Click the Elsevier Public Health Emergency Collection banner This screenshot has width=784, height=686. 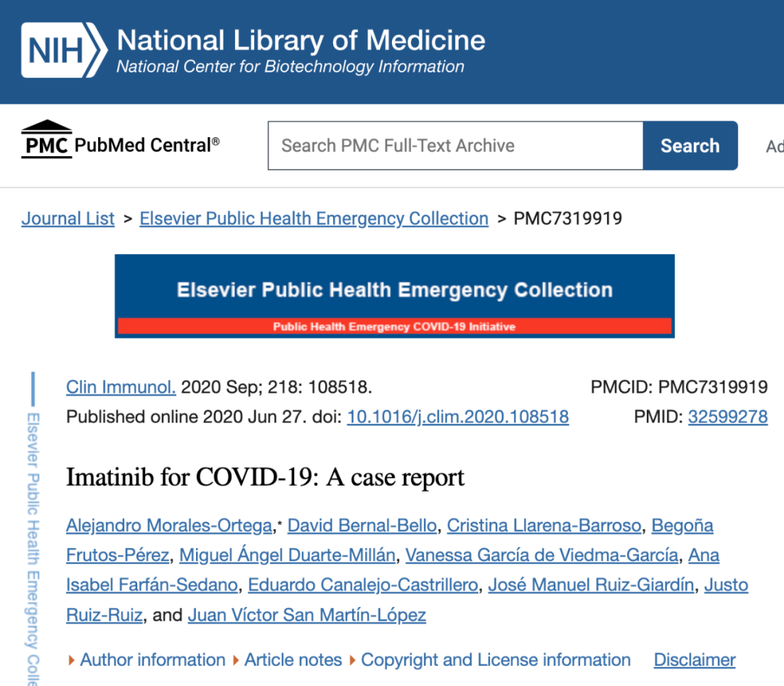tap(394, 296)
